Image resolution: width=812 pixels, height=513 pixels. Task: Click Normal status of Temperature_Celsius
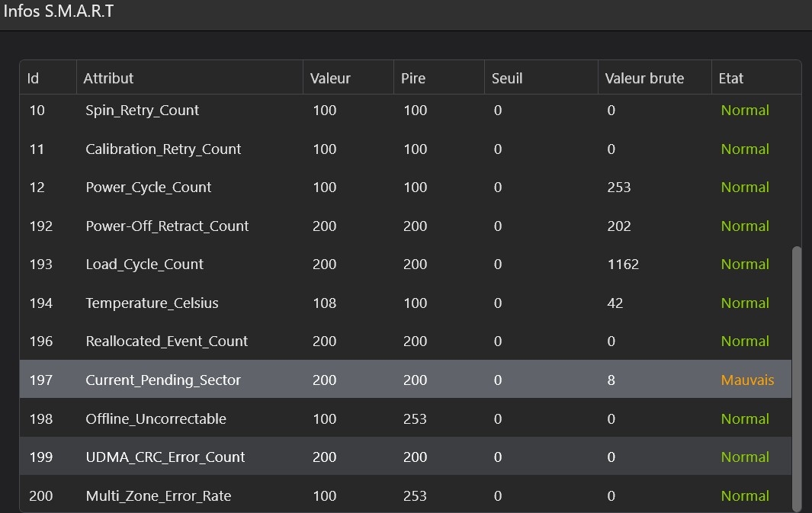745,303
